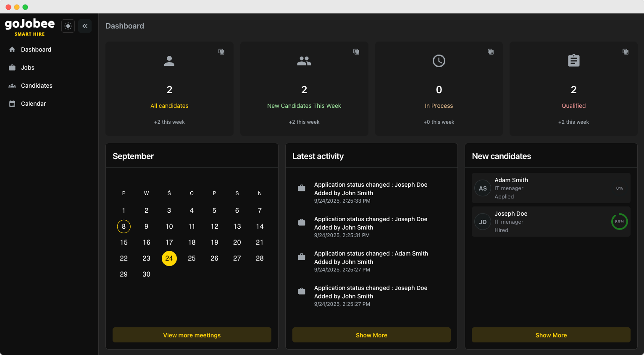Select September 24 on the calendar

coord(169,258)
